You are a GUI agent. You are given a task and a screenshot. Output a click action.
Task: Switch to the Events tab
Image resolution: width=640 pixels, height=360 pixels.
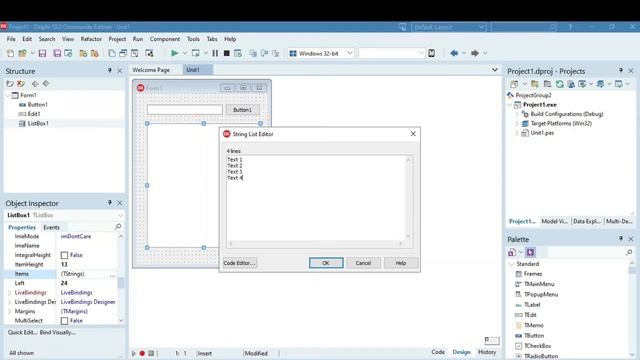[51, 227]
